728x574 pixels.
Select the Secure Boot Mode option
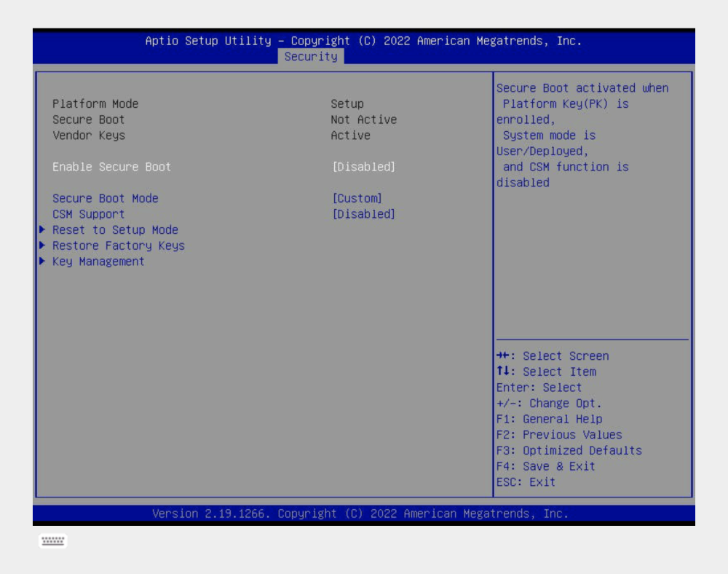coord(106,198)
